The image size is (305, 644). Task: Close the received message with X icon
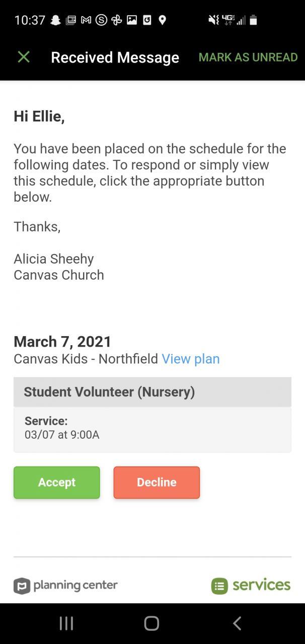[x=24, y=57]
